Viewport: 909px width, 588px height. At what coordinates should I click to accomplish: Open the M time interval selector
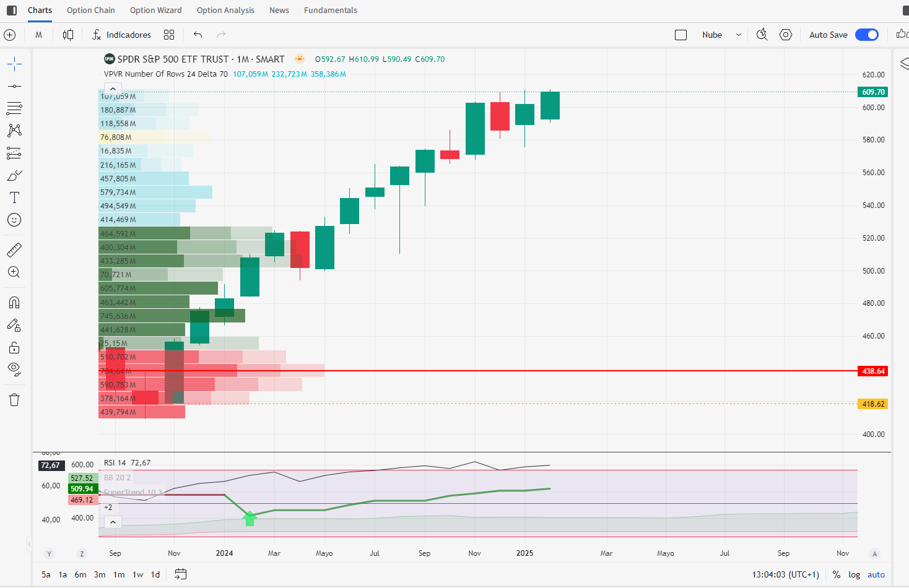tap(38, 35)
